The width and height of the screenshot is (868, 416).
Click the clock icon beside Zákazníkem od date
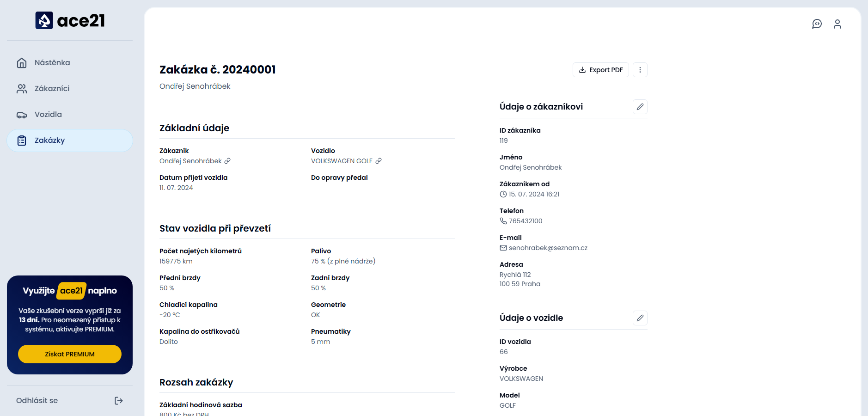pyautogui.click(x=503, y=194)
